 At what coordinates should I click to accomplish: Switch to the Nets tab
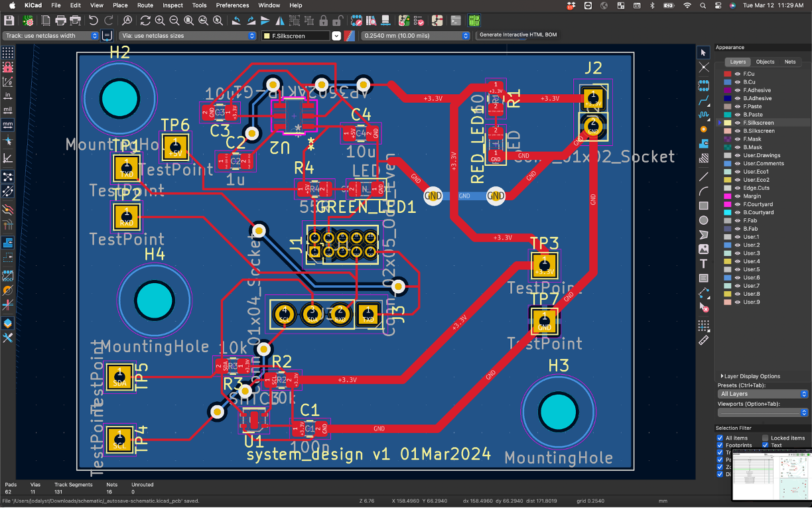point(789,62)
